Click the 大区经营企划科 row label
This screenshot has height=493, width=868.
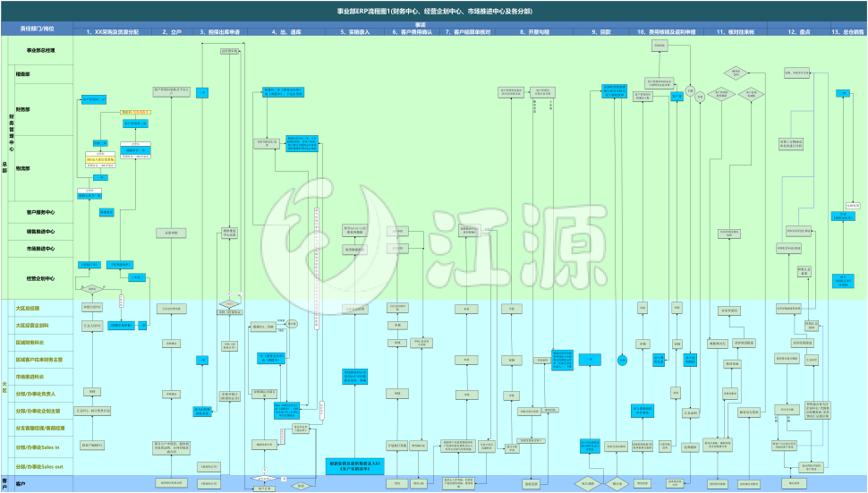[32, 326]
